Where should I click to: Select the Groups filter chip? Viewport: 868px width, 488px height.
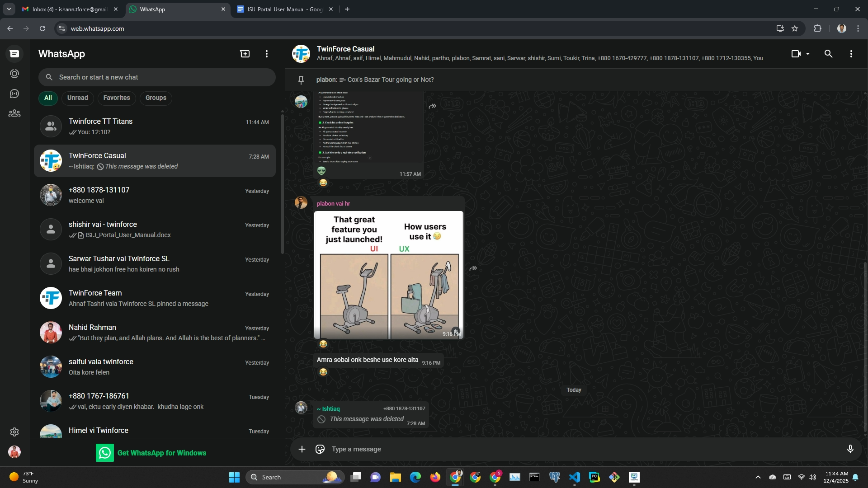pos(156,98)
